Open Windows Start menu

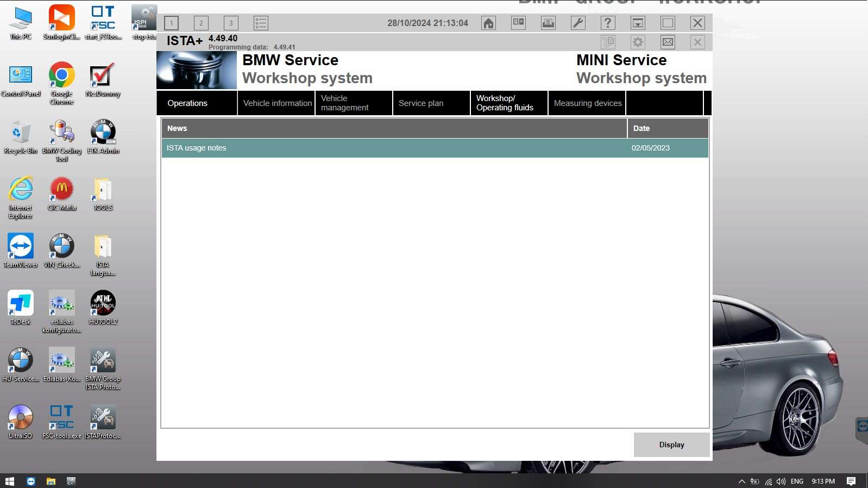click(x=9, y=481)
